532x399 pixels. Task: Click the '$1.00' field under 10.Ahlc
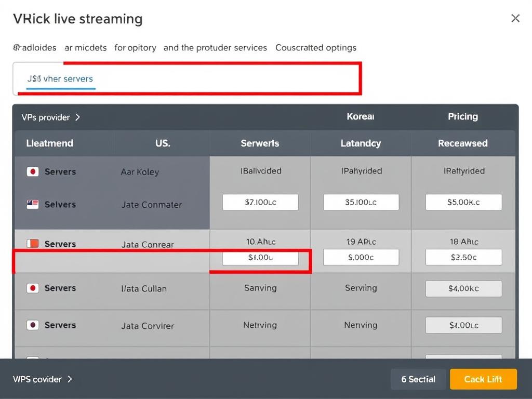click(261, 258)
